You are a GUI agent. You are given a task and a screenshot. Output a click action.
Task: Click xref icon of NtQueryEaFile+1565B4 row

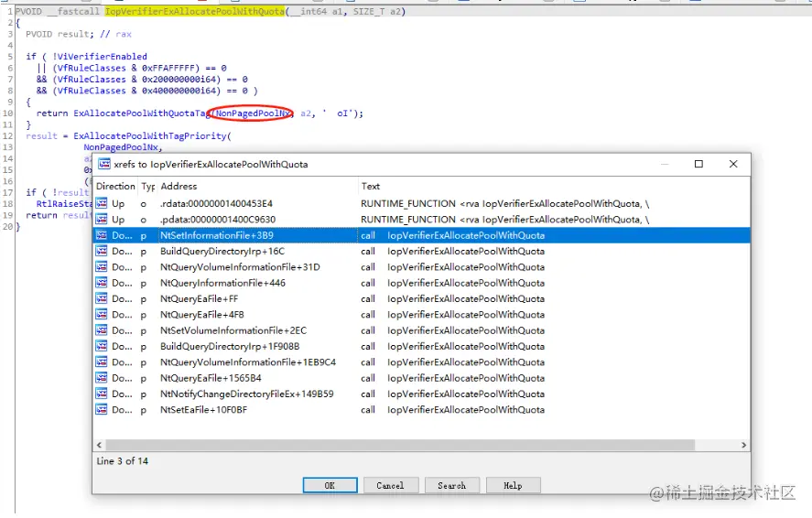(x=102, y=378)
